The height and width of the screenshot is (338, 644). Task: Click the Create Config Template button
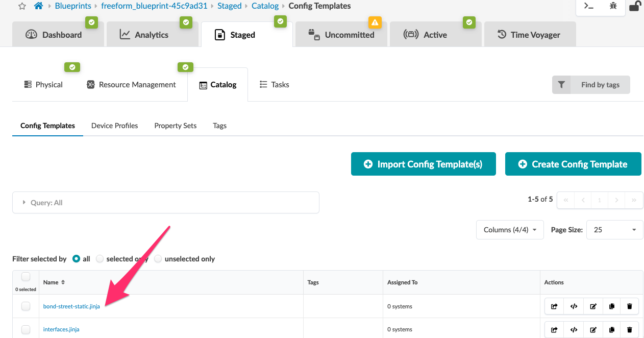click(573, 164)
